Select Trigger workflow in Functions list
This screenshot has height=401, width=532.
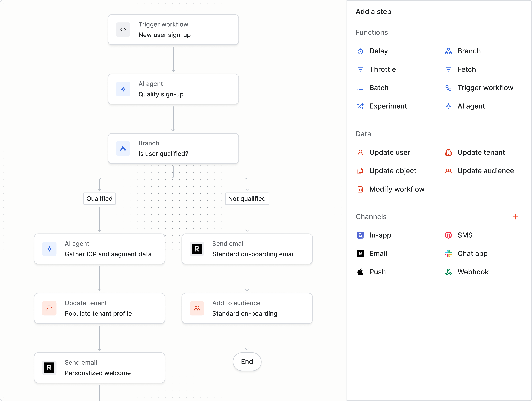click(485, 88)
